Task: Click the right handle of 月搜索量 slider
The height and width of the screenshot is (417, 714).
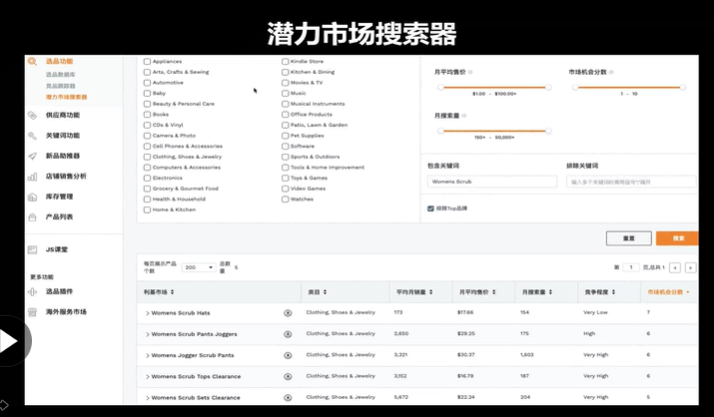Action: pos(548,131)
